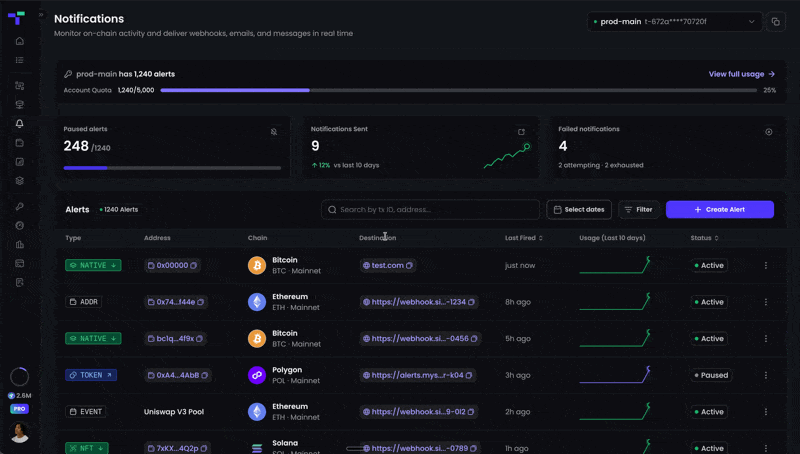Click the muted bell icon on Paused alerts

[x=274, y=132]
